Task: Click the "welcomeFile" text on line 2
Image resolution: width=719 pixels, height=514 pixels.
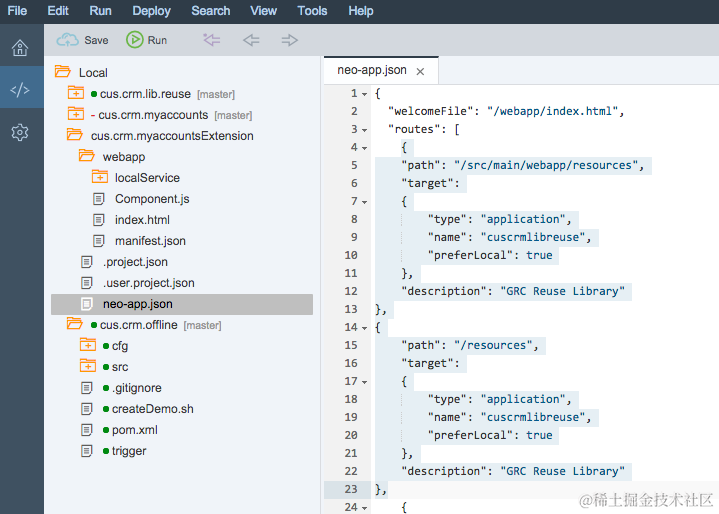Action: click(x=431, y=111)
